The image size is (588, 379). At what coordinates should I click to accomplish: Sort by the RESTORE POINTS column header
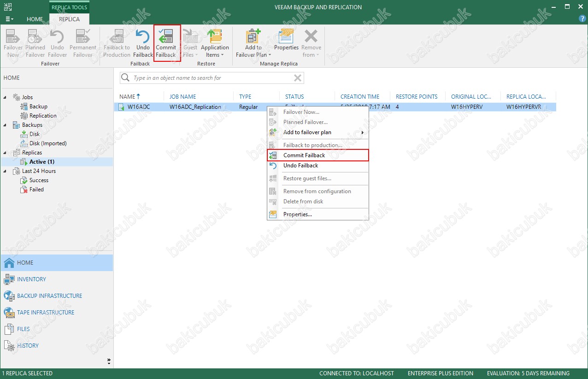tap(417, 96)
